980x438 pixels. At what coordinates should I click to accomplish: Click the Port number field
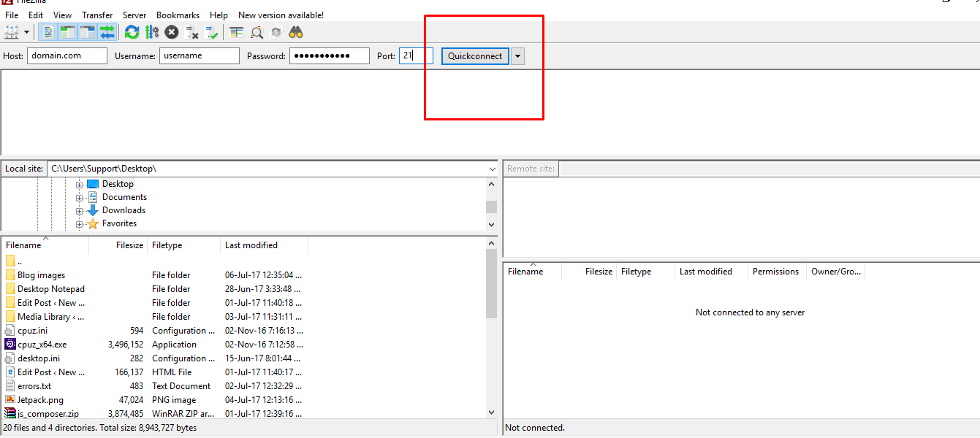[416, 55]
